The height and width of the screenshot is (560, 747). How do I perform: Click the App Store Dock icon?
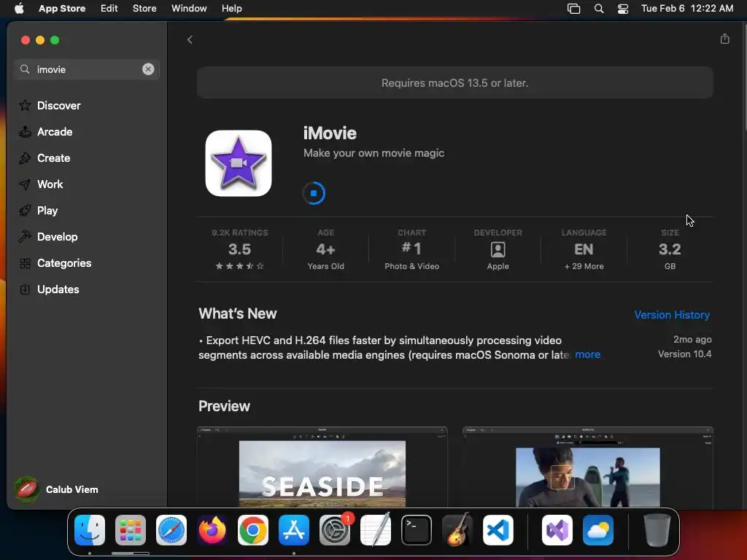point(294,530)
